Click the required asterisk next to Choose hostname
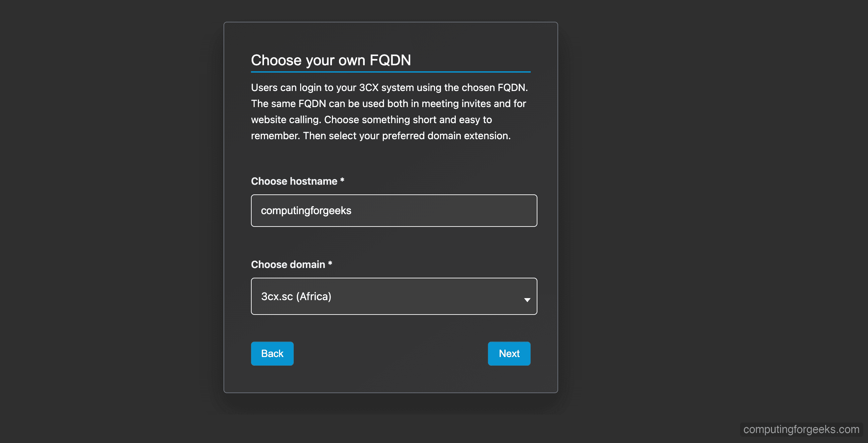The image size is (868, 443). [342, 181]
